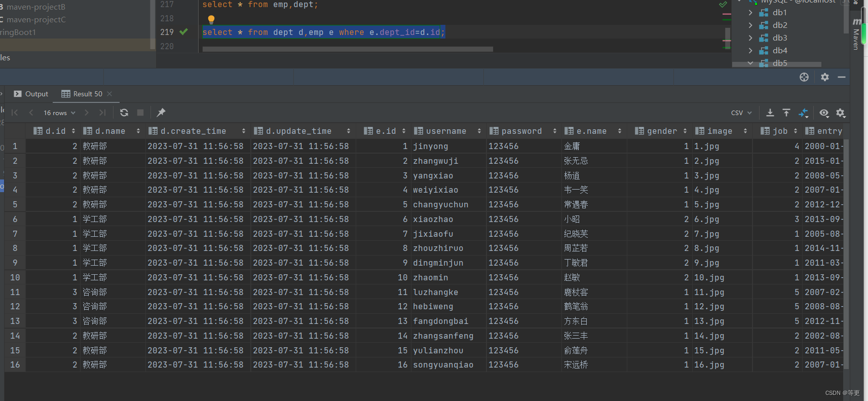The image size is (868, 401).
Task: Click the results grid vertical scrollbar
Action: point(846,253)
